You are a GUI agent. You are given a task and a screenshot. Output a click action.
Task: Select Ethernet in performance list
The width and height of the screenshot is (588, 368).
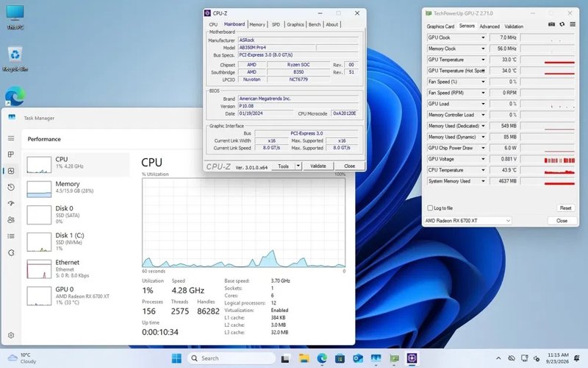click(x=77, y=269)
